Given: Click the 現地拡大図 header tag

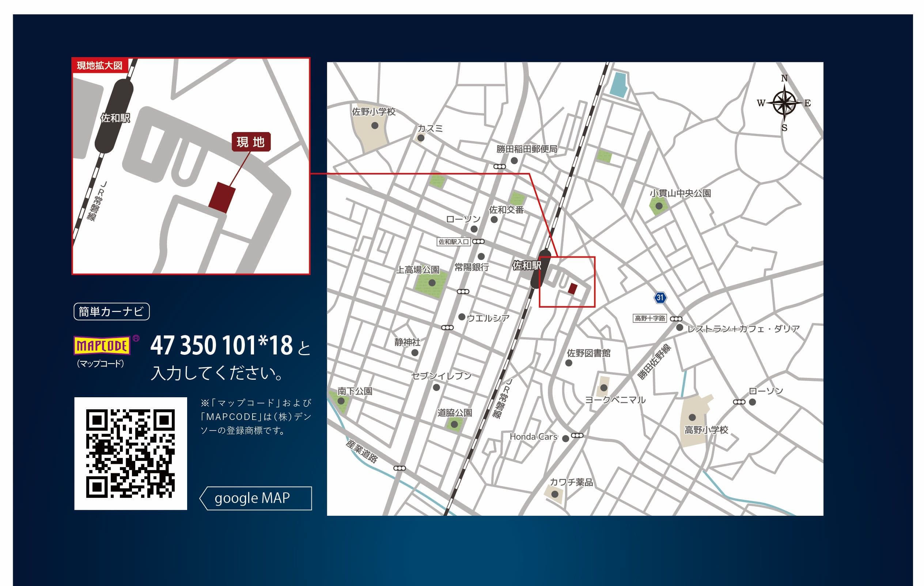Looking at the screenshot, I should (99, 66).
